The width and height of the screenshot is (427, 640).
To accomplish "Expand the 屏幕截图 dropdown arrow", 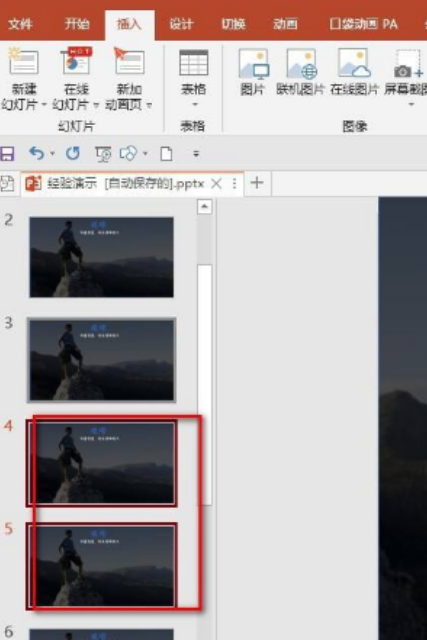I will (x=411, y=104).
